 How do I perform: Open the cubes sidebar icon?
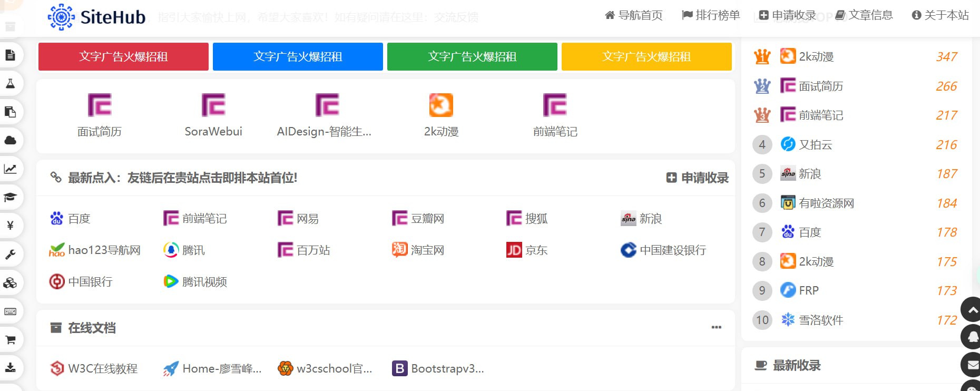tap(10, 283)
